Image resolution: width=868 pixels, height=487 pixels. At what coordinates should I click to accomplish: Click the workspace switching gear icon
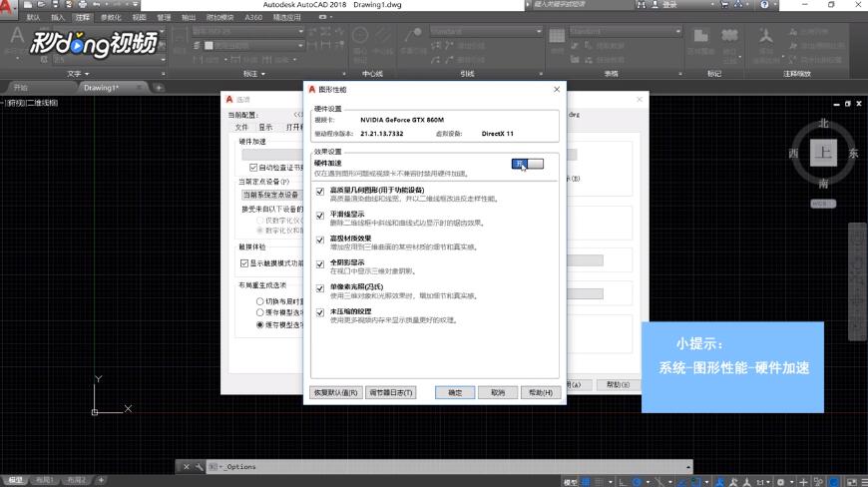[780, 482]
